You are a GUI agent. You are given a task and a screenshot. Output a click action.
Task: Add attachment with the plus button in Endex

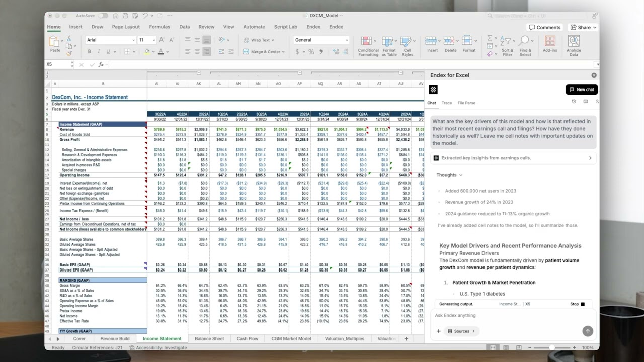point(438,331)
